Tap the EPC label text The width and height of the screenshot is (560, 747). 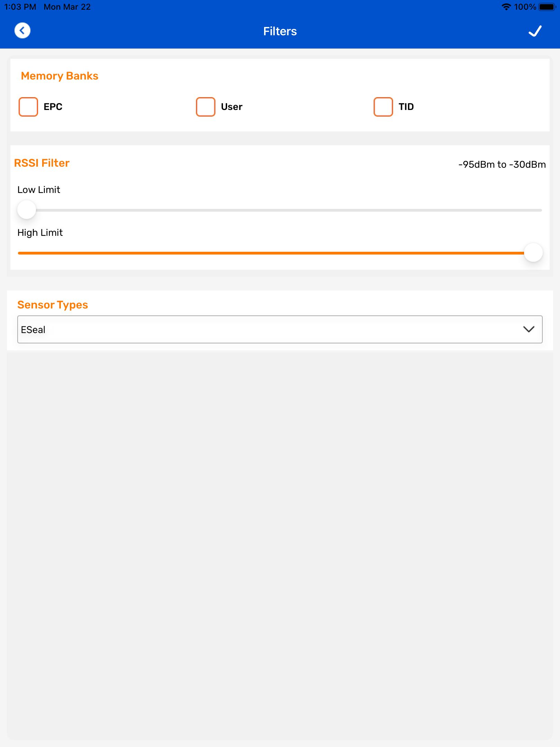[53, 107]
